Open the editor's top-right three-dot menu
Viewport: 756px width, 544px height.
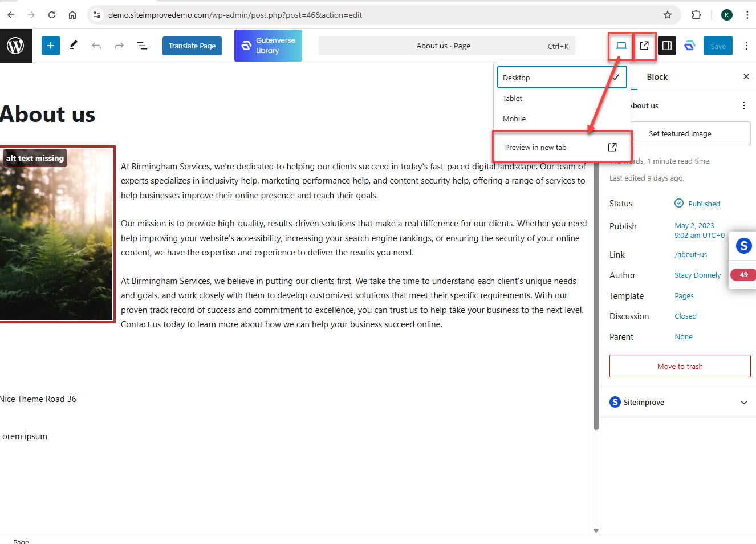(747, 46)
